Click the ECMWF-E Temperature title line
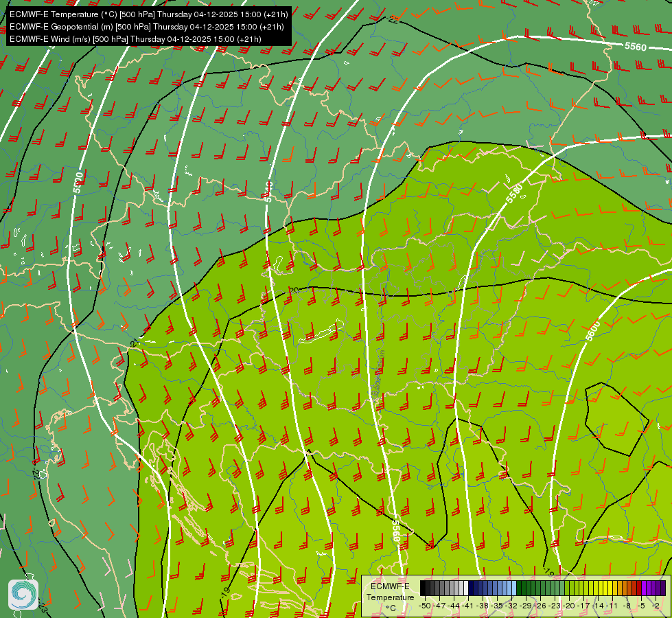This screenshot has height=618, width=672. coord(149,14)
